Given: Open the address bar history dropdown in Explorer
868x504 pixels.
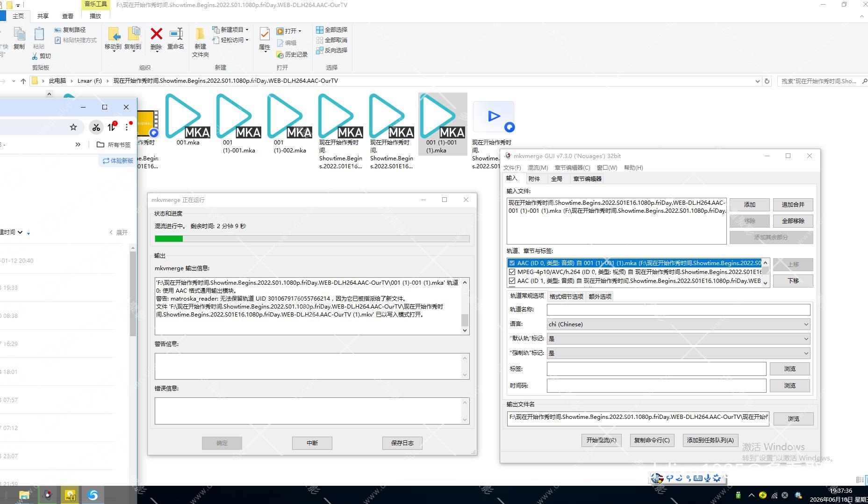Looking at the screenshot, I should point(757,81).
